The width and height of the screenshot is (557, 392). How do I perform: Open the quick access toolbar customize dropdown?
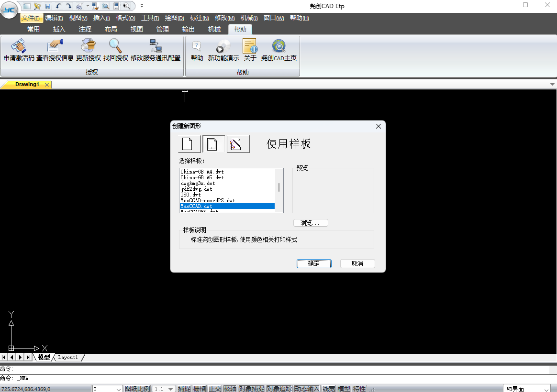point(142,6)
